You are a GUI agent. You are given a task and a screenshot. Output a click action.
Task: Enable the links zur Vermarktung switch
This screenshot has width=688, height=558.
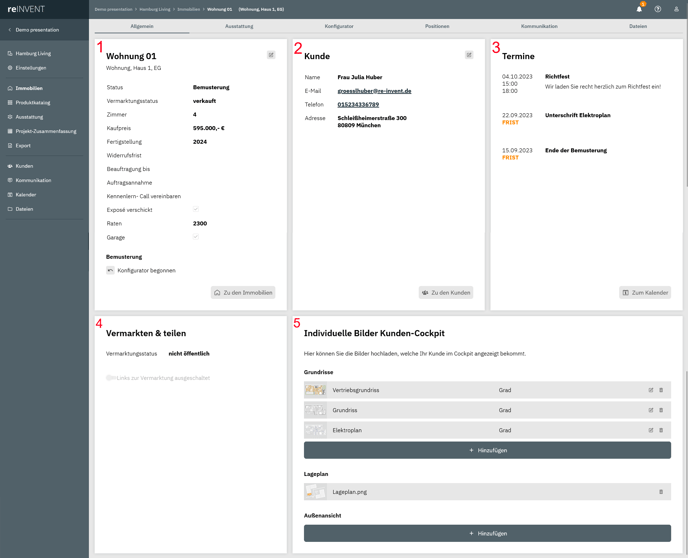click(x=111, y=378)
